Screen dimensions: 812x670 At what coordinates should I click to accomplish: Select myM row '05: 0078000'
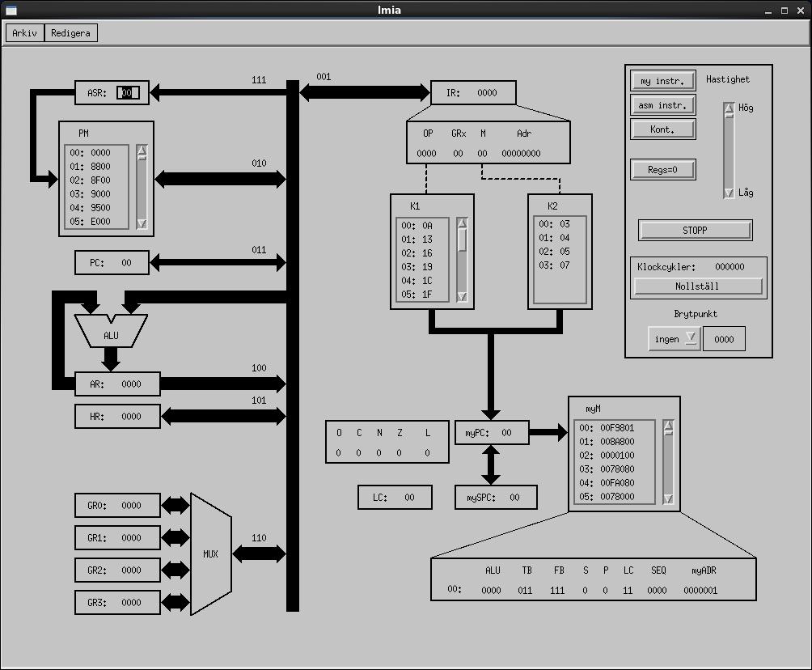click(615, 496)
